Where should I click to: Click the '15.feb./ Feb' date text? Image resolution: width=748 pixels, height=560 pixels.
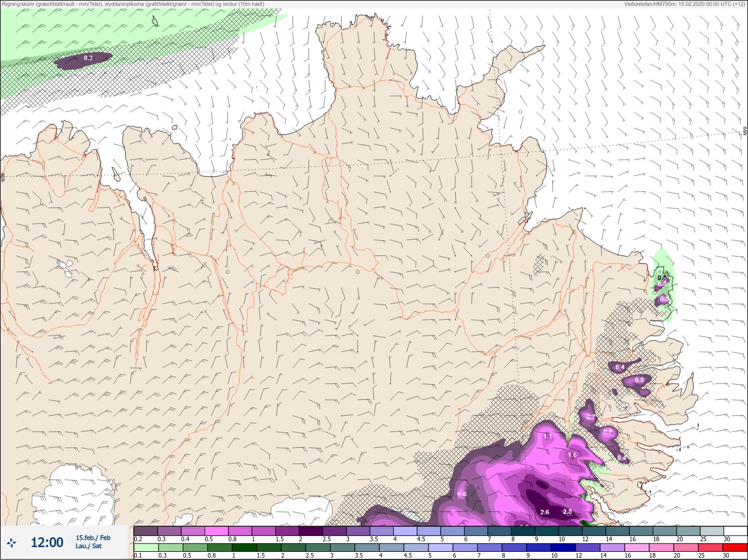click(93, 538)
